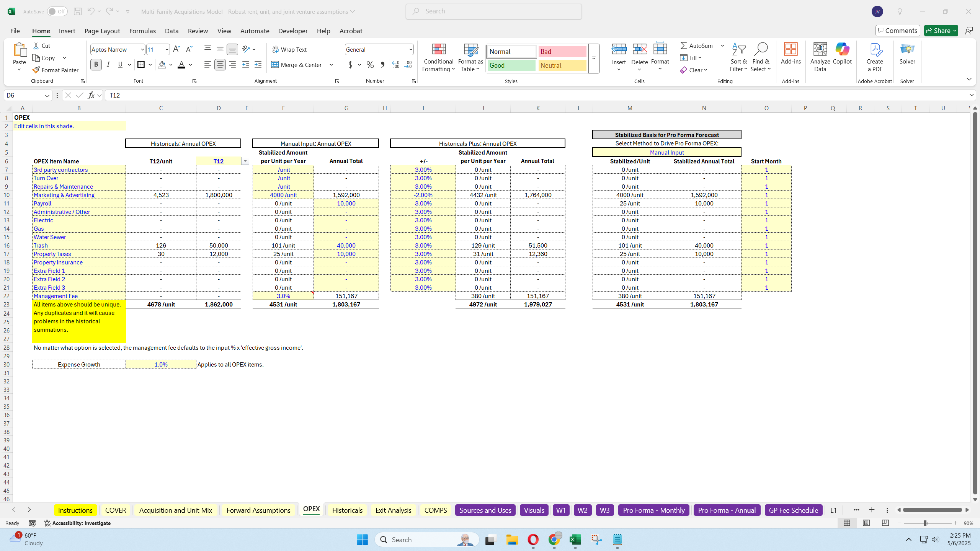Viewport: 980px width, 551px height.
Task: Expand the font size dropdown
Action: point(167,49)
